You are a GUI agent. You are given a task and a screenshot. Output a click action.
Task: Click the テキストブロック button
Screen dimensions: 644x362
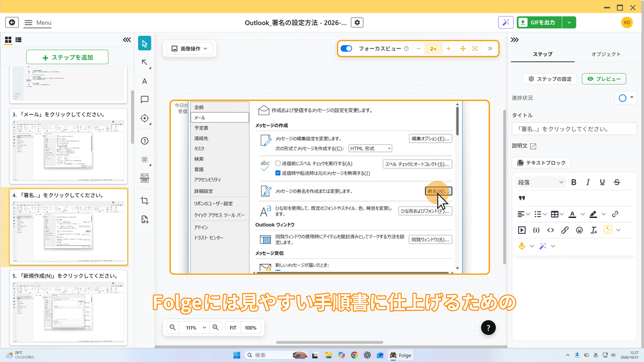(x=541, y=162)
